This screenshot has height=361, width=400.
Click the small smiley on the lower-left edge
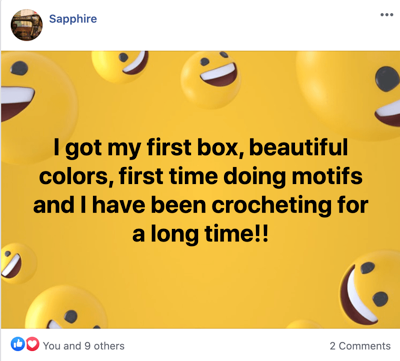click(17, 263)
